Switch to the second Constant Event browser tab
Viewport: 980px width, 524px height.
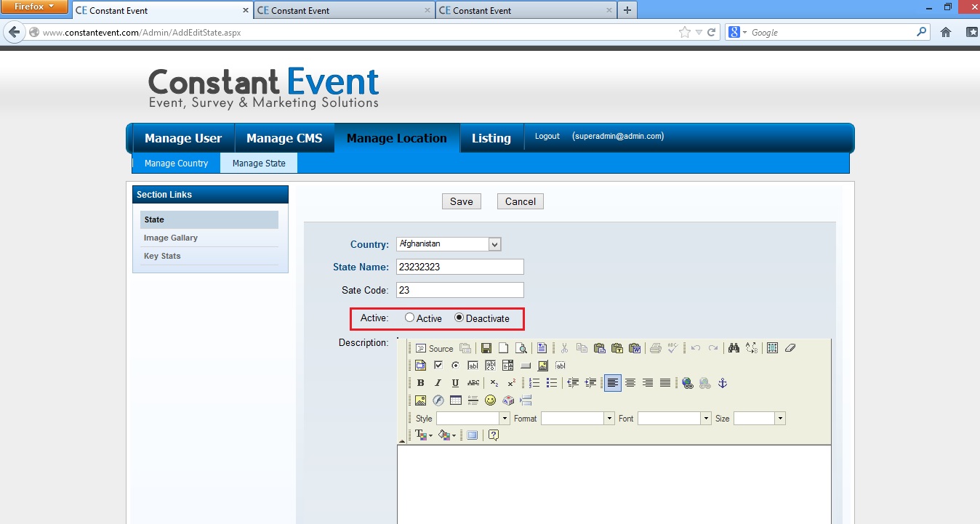point(344,10)
